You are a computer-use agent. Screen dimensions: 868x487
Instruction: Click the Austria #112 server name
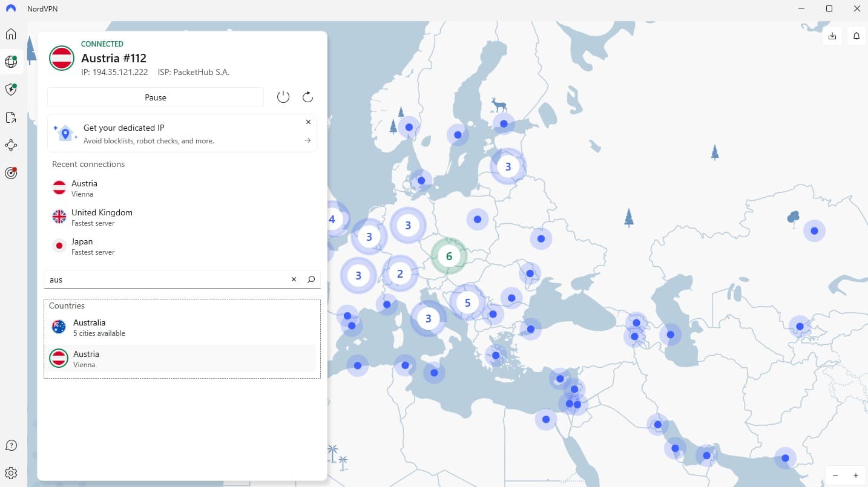(x=114, y=58)
